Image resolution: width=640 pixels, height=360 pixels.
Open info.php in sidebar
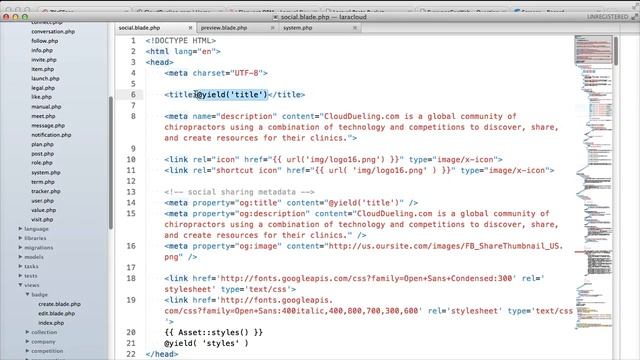pyautogui.click(x=42, y=50)
